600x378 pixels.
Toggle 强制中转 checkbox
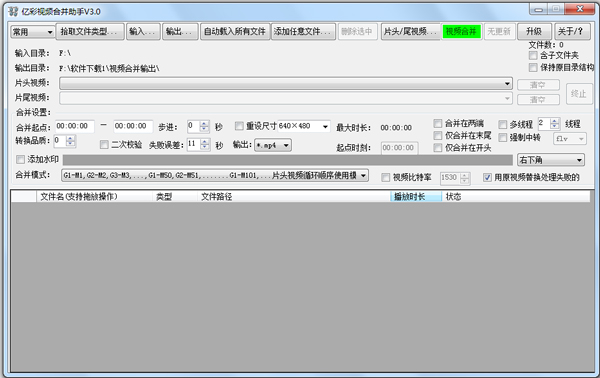pyautogui.click(x=503, y=138)
